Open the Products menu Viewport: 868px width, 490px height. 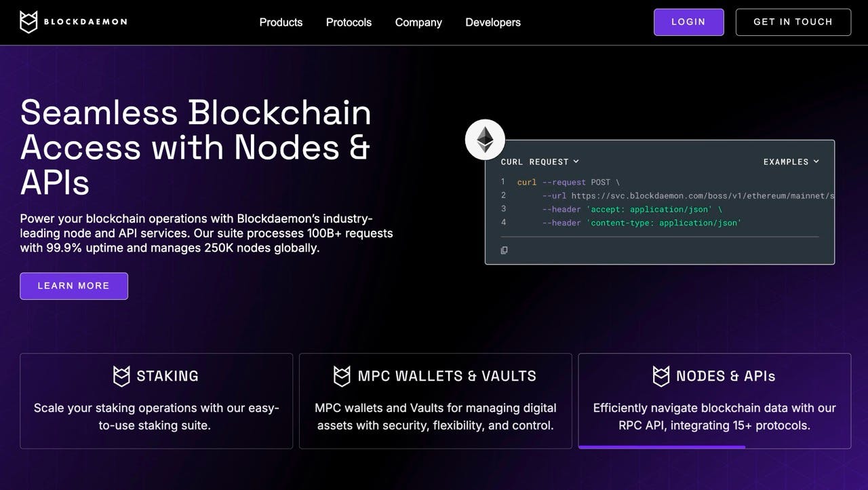(281, 22)
